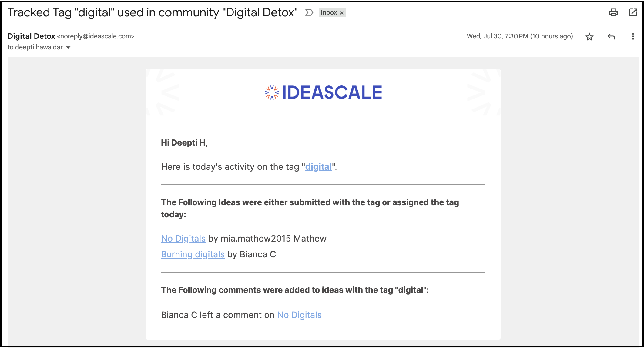
Task: Click the text "by mia.mathew2015 Mathew"
Action: (267, 239)
